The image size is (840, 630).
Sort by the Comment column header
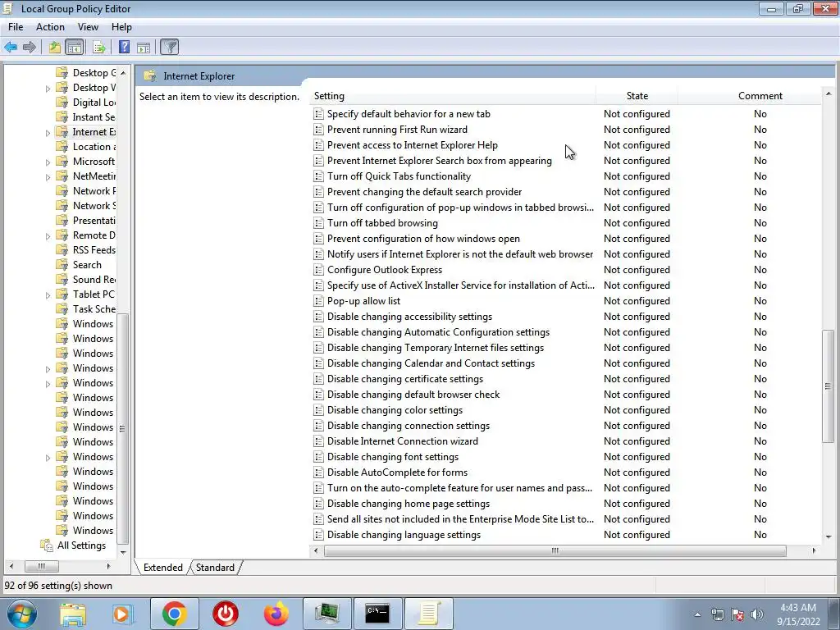click(760, 96)
